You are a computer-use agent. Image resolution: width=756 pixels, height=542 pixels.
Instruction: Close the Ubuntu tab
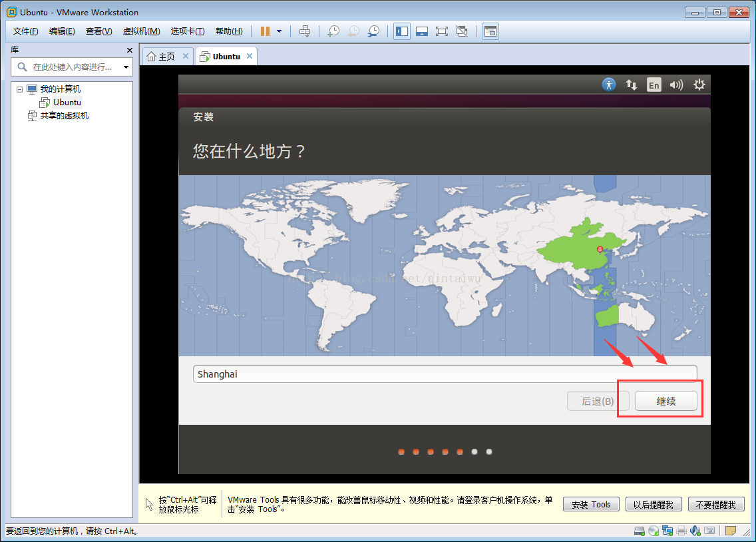tap(250, 57)
